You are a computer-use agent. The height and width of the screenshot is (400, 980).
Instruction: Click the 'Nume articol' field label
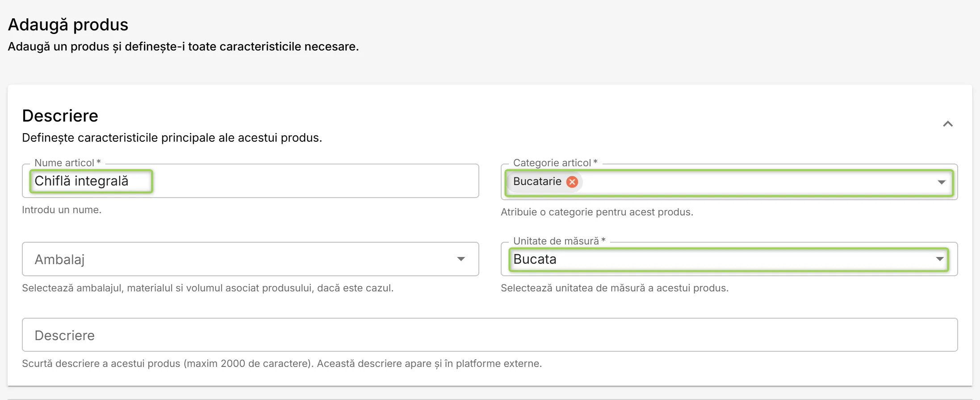[67, 163]
